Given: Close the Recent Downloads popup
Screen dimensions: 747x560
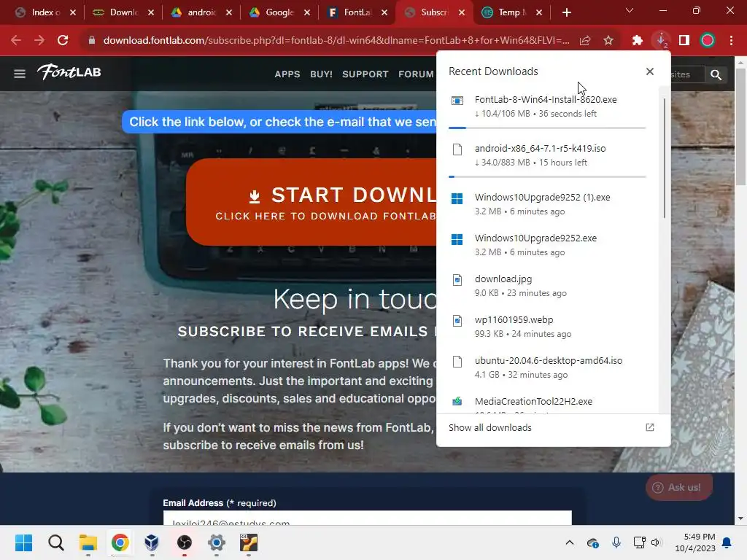Looking at the screenshot, I should tap(650, 71).
